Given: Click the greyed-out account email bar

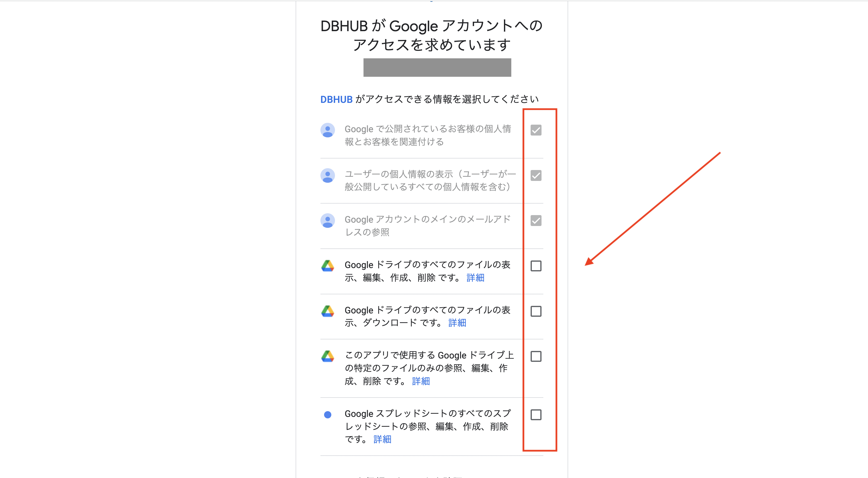Looking at the screenshot, I should (x=437, y=68).
